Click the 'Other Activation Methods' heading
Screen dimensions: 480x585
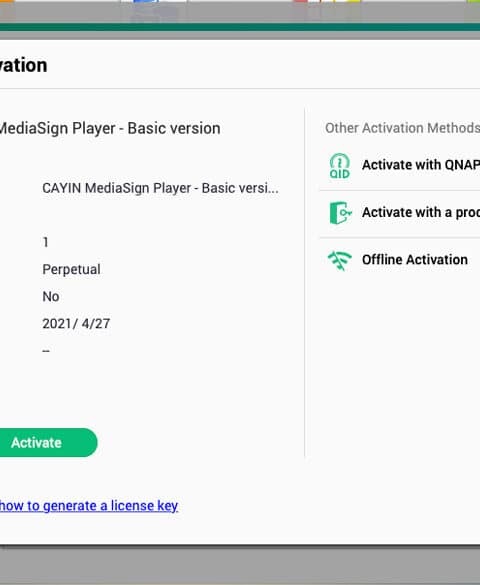point(402,128)
